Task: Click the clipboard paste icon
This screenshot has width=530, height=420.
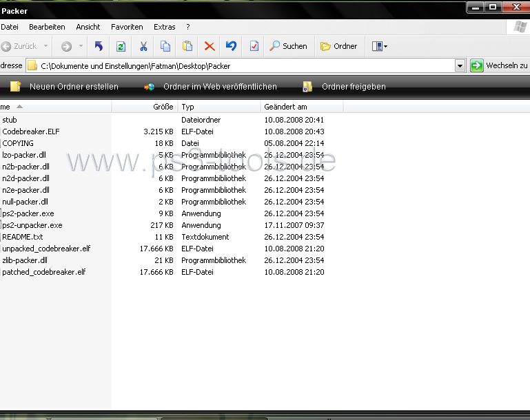Action: click(187, 46)
